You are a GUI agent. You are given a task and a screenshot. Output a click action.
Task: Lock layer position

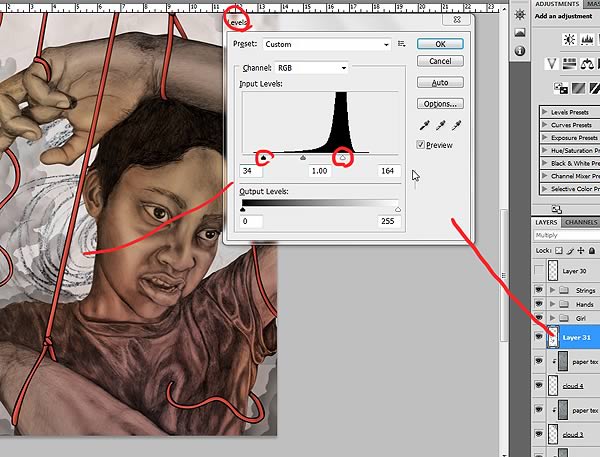(581, 251)
